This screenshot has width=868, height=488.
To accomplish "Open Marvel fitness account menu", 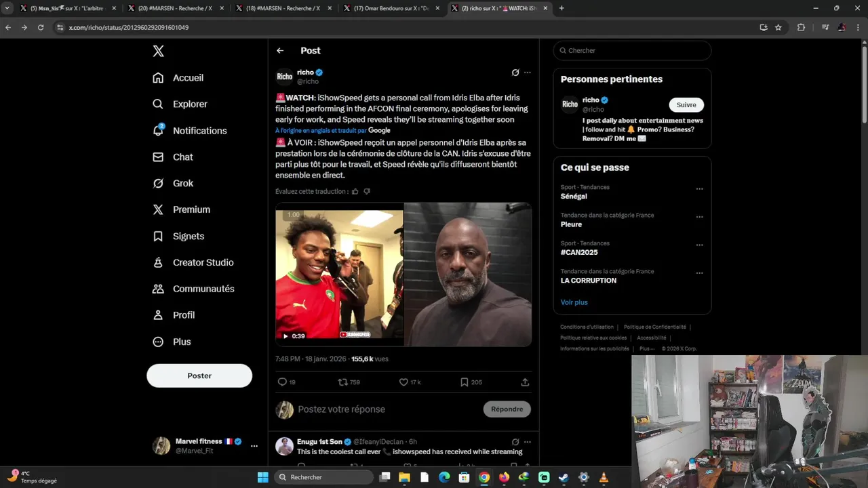I will (x=206, y=445).
